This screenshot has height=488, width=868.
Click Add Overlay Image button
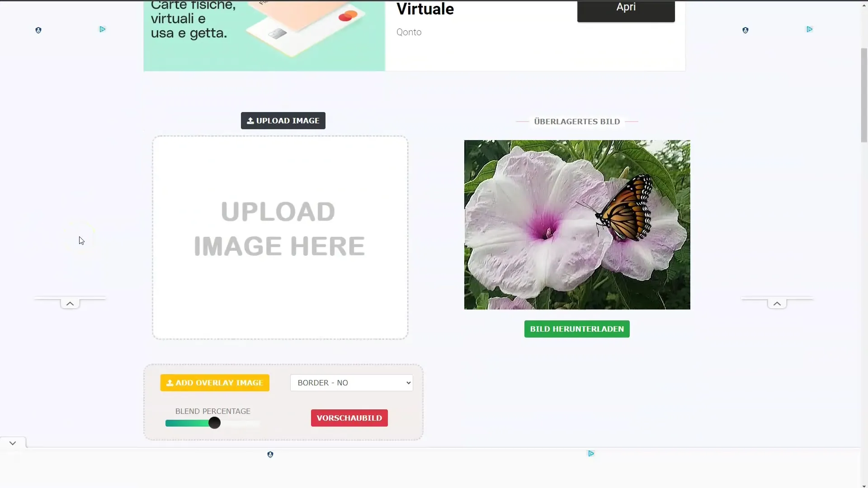coord(215,383)
